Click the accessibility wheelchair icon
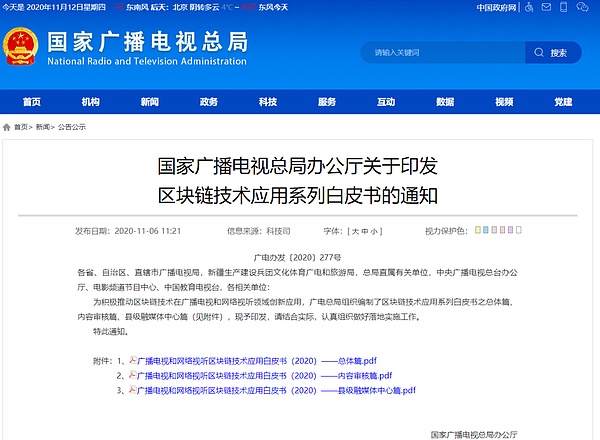Image resolution: width=600 pixels, height=440 pixels. [x=530, y=7]
